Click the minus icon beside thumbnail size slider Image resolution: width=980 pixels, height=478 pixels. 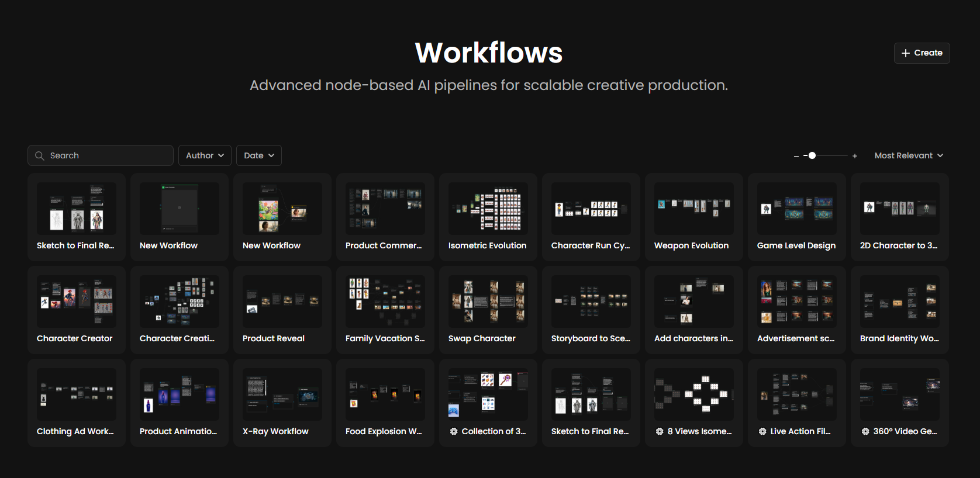(796, 156)
